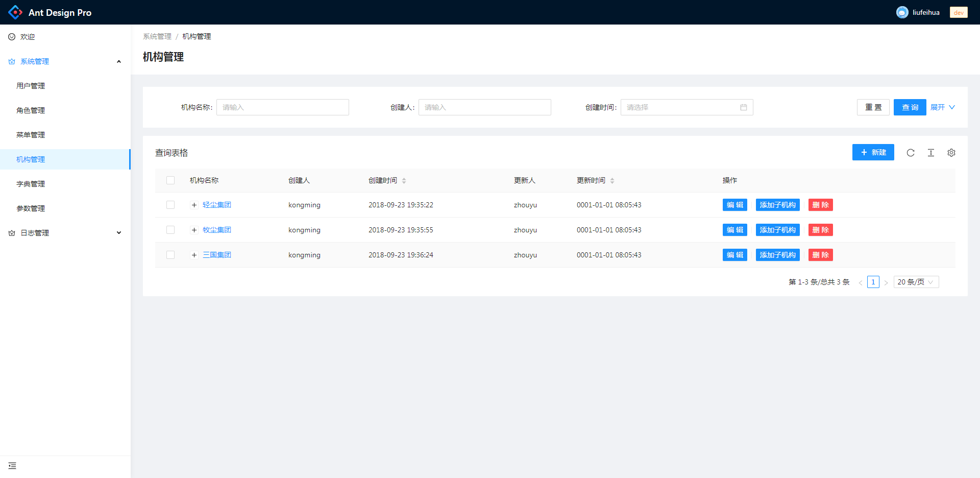Click the 新建 button
The width and height of the screenshot is (980, 478).
point(873,152)
